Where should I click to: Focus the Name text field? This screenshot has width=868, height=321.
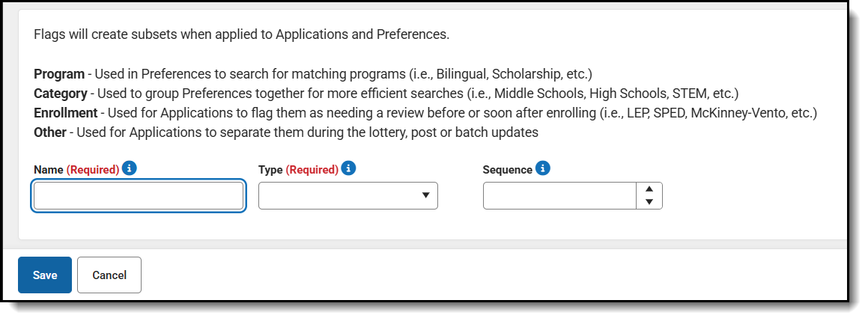coord(139,196)
